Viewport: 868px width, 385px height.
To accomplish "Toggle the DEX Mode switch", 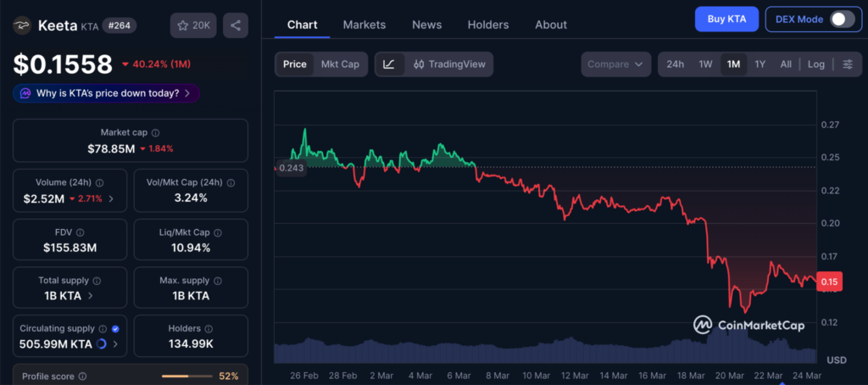I will click(841, 20).
